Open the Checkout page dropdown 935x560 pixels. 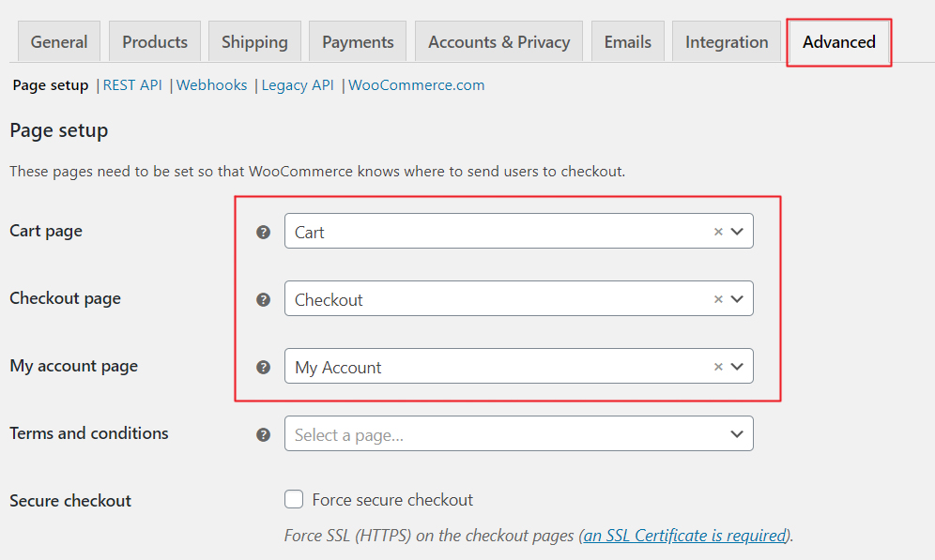(x=507, y=299)
